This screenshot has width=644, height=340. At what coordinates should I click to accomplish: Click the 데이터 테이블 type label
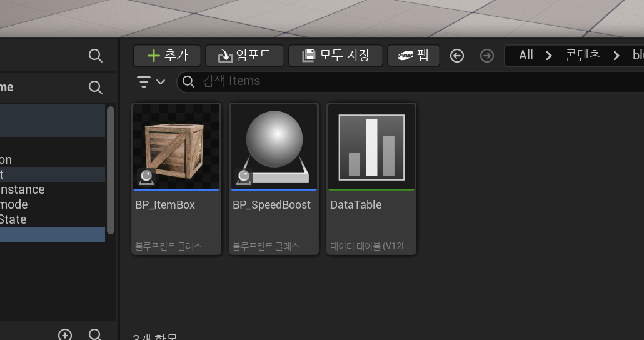(x=370, y=246)
